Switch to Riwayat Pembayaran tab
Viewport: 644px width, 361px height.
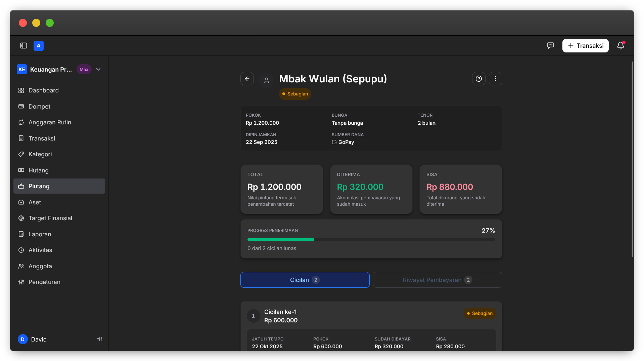(x=438, y=280)
